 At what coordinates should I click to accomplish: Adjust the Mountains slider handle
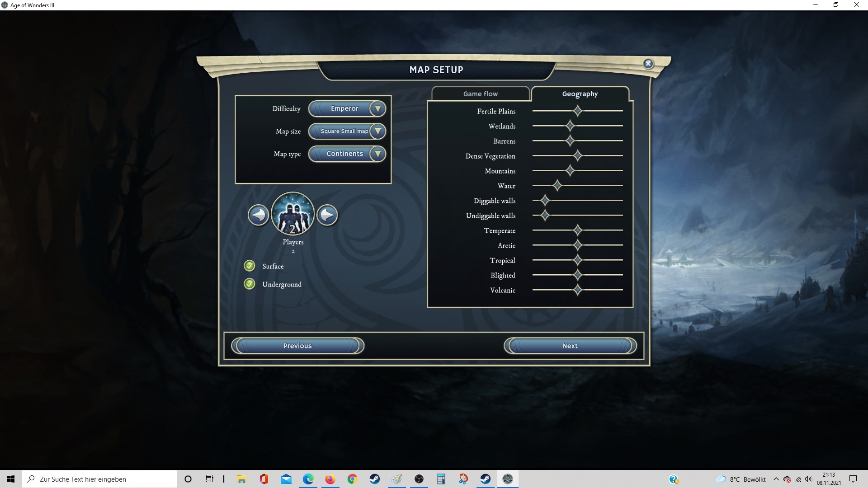pyautogui.click(x=570, y=170)
